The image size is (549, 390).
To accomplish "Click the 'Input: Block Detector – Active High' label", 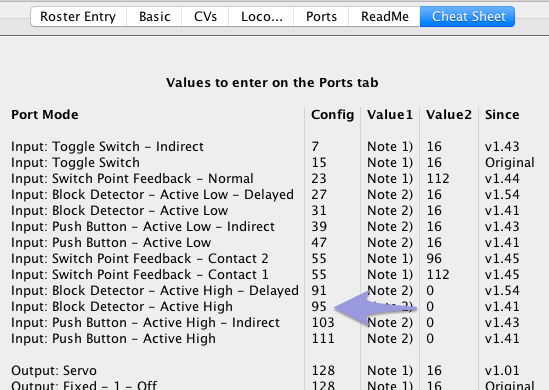I will 122,307.
